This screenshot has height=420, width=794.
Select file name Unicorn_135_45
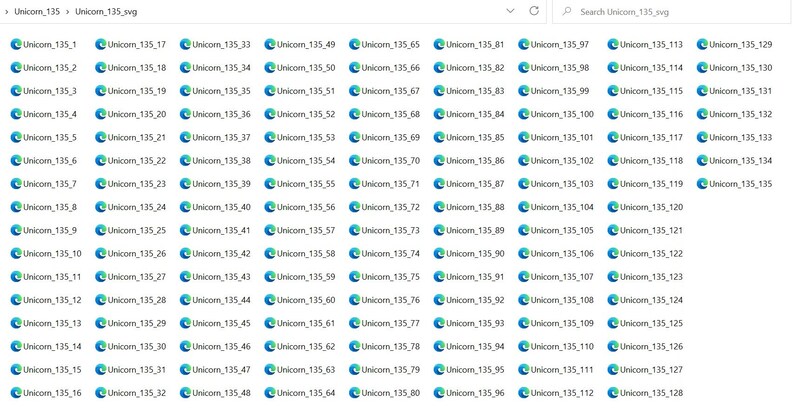point(221,323)
